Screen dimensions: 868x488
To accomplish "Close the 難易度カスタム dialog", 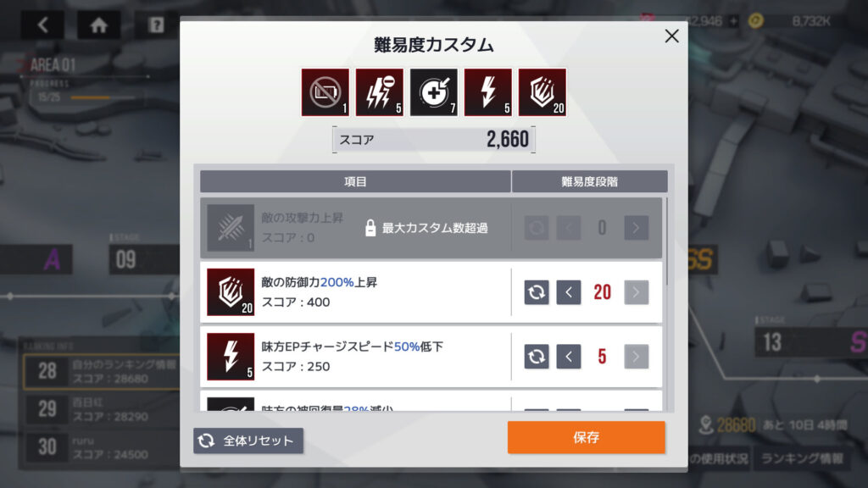I will tap(671, 36).
